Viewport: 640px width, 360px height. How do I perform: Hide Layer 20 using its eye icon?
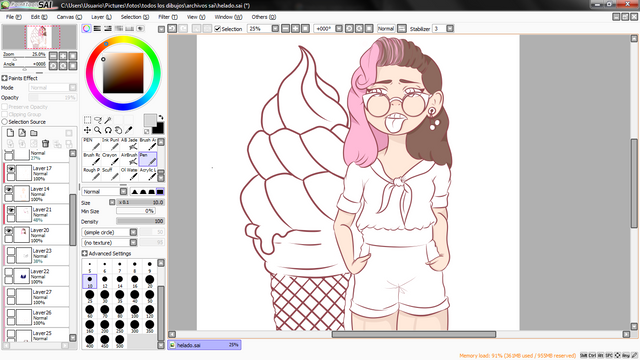9,231
